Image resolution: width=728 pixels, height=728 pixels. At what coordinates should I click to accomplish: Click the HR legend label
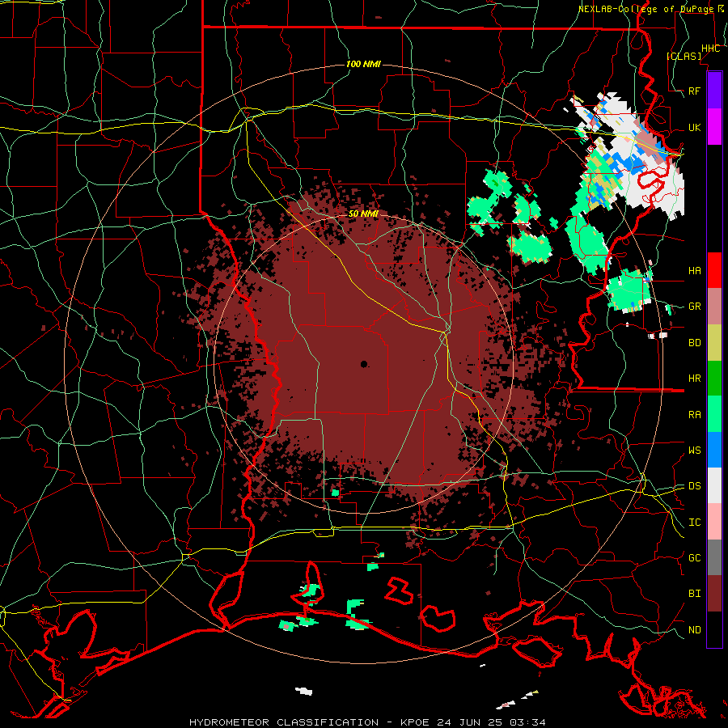pos(695,379)
